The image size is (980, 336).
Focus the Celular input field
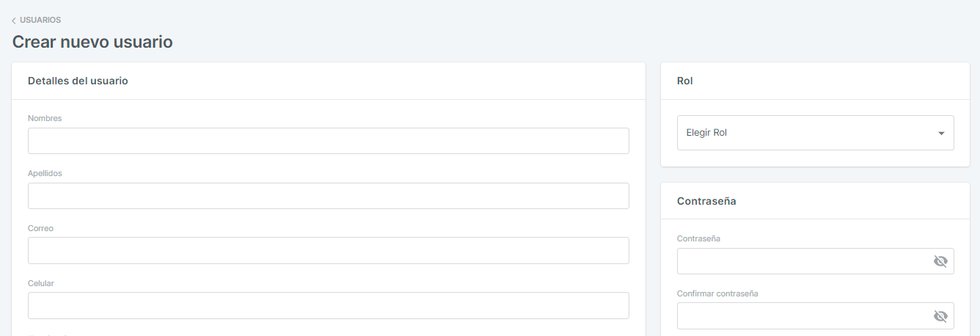(328, 305)
